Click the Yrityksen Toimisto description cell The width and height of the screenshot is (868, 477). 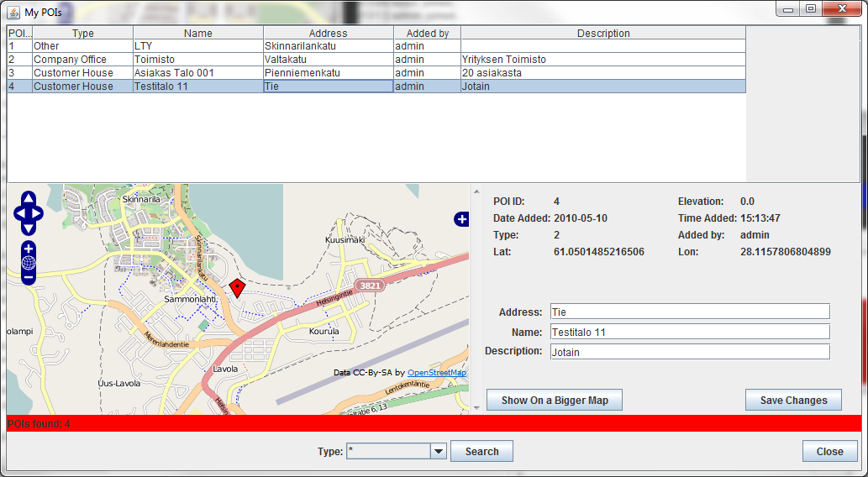click(x=603, y=60)
